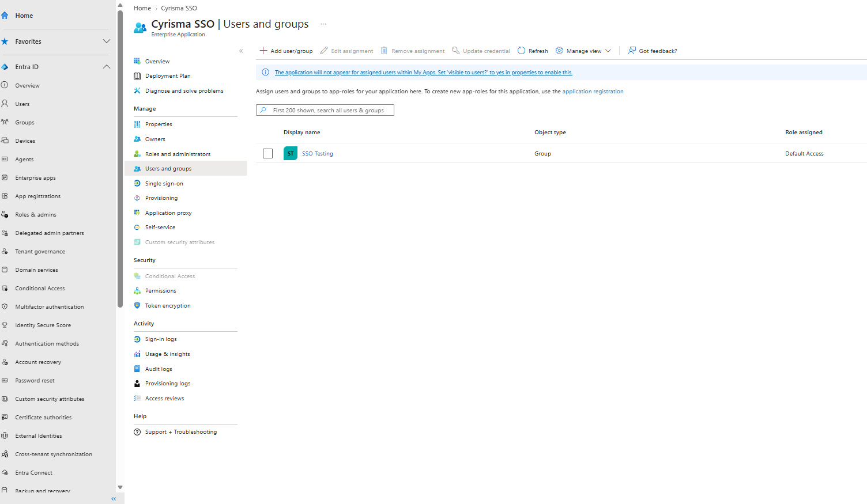The height and width of the screenshot is (504, 867).
Task: Click the Default Access role cell
Action: coord(804,154)
